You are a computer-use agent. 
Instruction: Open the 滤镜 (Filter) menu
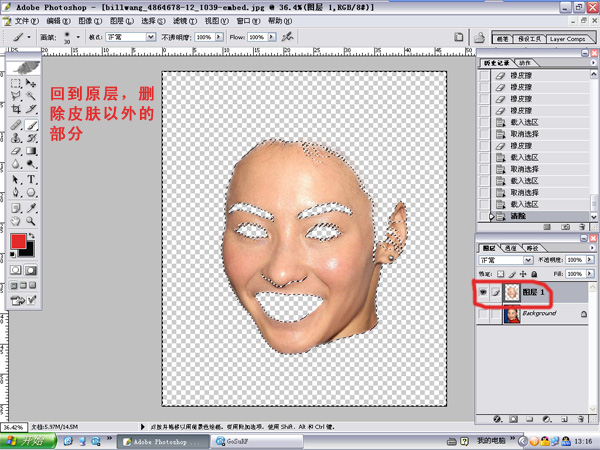tap(185, 21)
